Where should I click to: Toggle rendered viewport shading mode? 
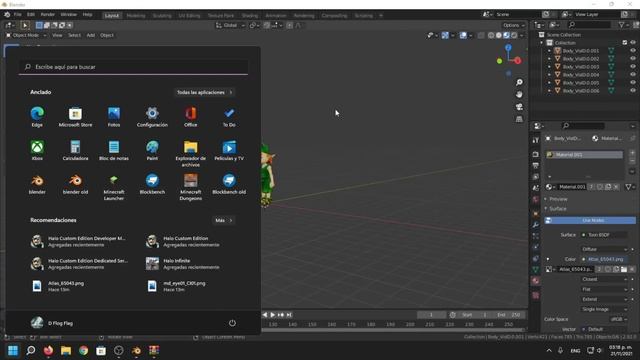click(x=514, y=36)
